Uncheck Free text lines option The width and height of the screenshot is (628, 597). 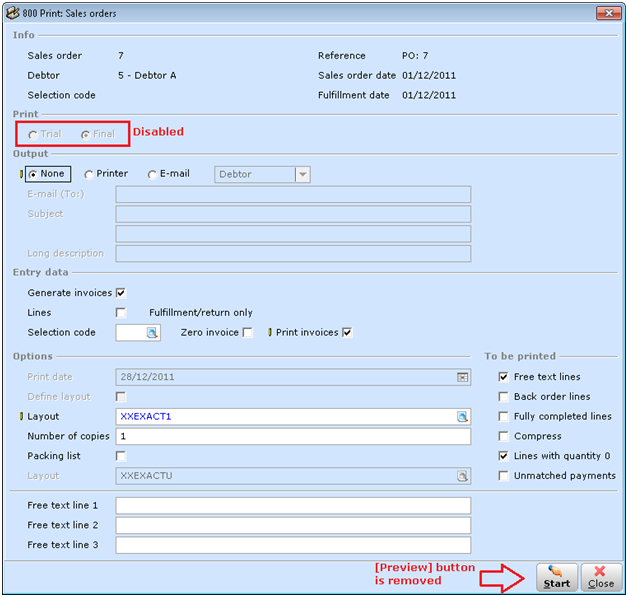pyautogui.click(x=503, y=377)
